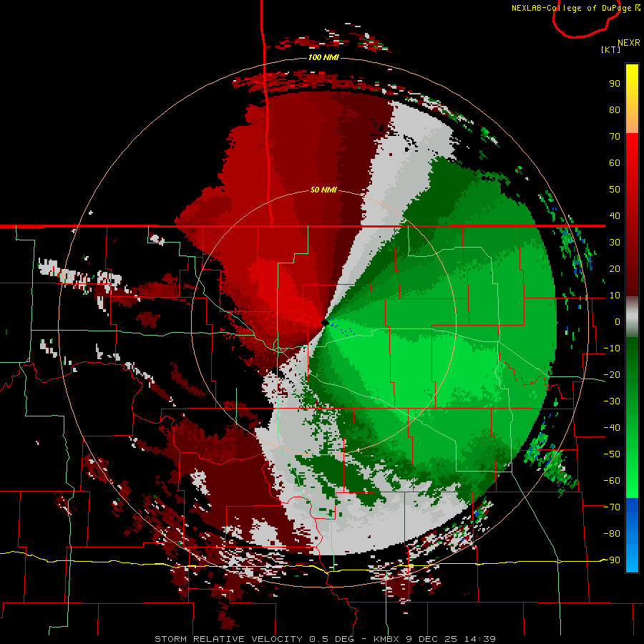Click the 50 value on the velocity scale

615,190
